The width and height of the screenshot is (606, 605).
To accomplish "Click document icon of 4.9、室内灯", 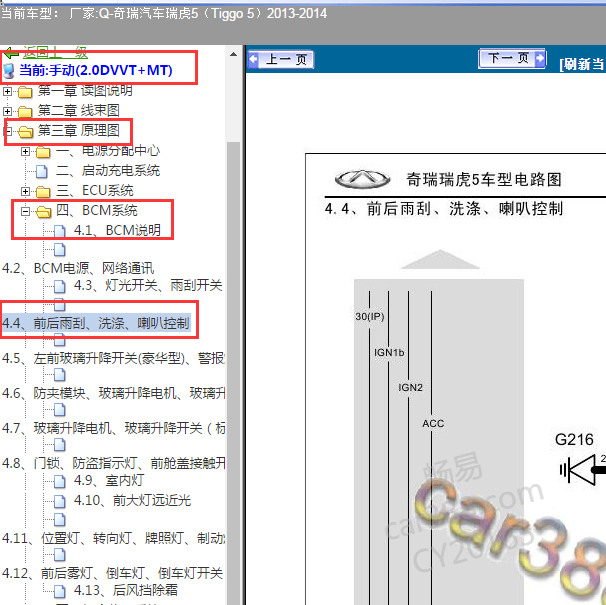I will (x=60, y=481).
